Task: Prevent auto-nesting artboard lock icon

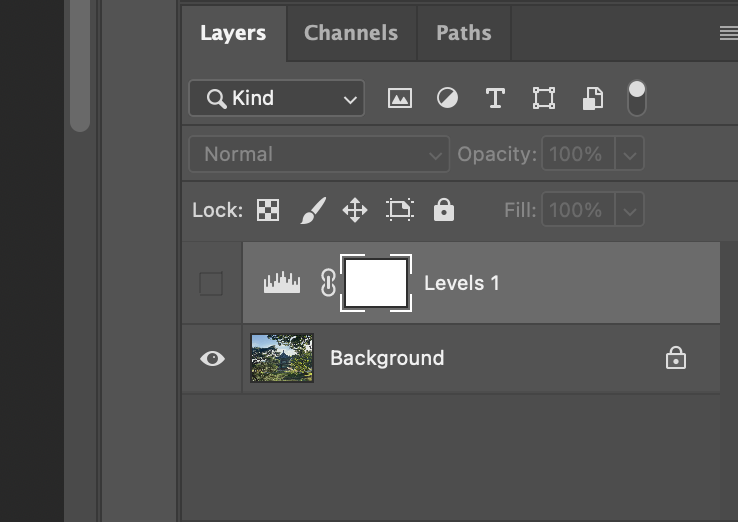Action: tap(400, 209)
